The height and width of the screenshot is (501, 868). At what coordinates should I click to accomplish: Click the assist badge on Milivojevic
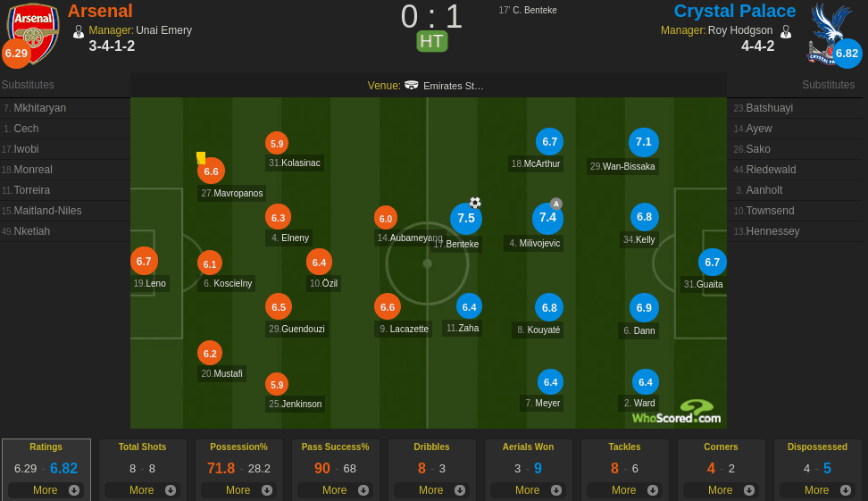tap(556, 204)
